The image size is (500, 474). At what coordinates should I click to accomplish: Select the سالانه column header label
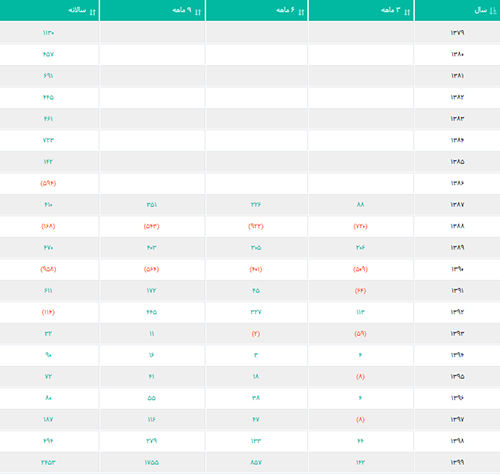point(77,10)
